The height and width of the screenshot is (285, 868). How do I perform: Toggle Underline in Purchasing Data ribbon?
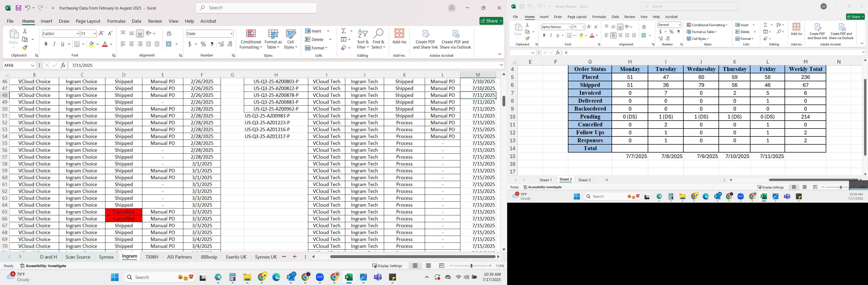62,44
